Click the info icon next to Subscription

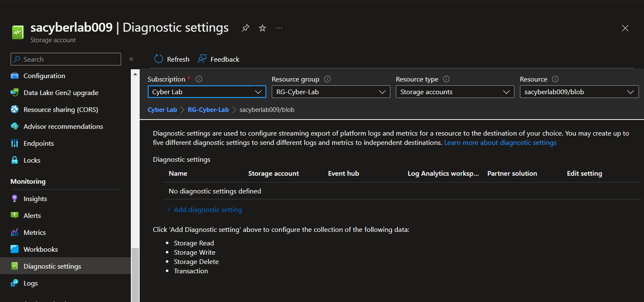point(199,79)
